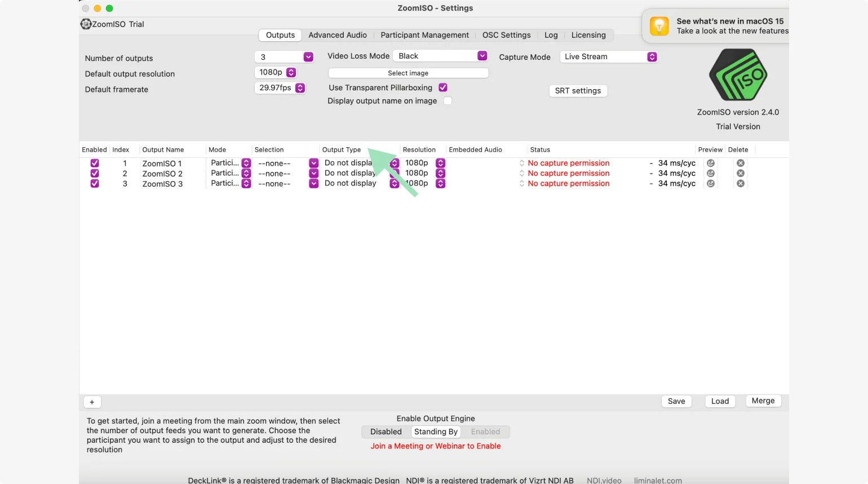
Task: Save the output configuration
Action: pyautogui.click(x=676, y=401)
